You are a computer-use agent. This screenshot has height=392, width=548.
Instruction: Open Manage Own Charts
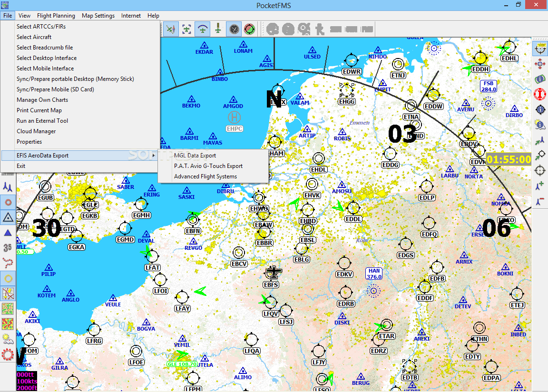[80, 100]
